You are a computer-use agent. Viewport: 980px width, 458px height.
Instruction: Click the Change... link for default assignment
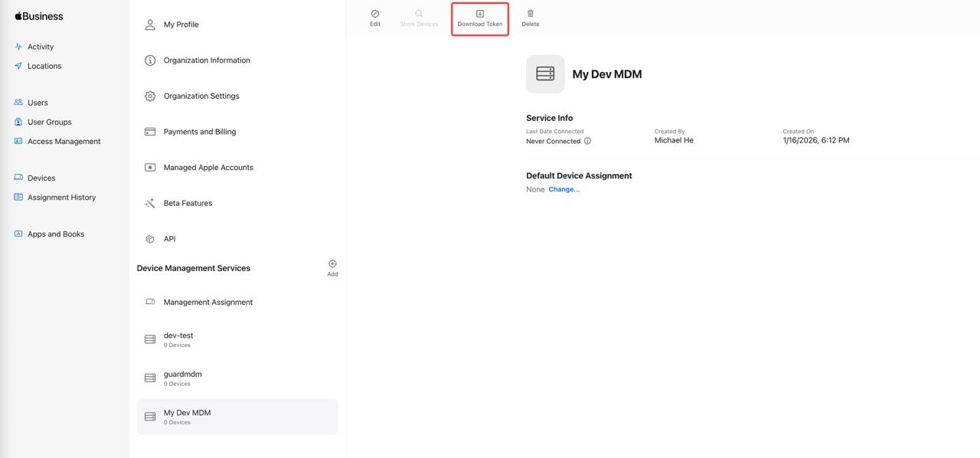coord(563,189)
